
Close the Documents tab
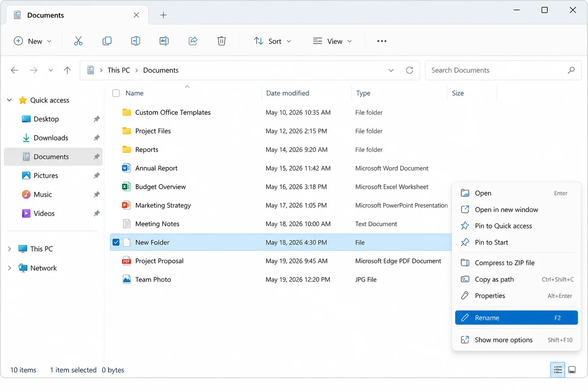click(136, 15)
